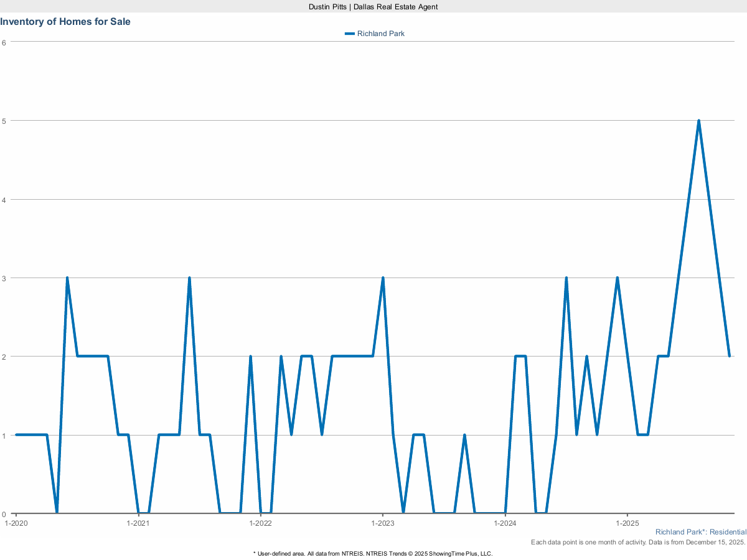Image resolution: width=747 pixels, height=560 pixels.
Task: Select the first data point at 1-2020
Action: (x=16, y=435)
